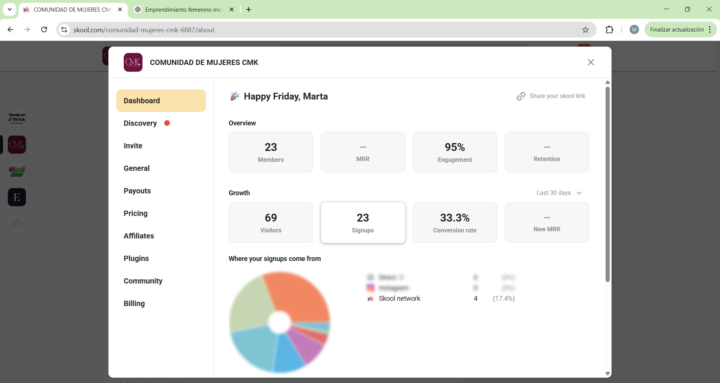
Task: Open the Billing section
Action: click(134, 303)
